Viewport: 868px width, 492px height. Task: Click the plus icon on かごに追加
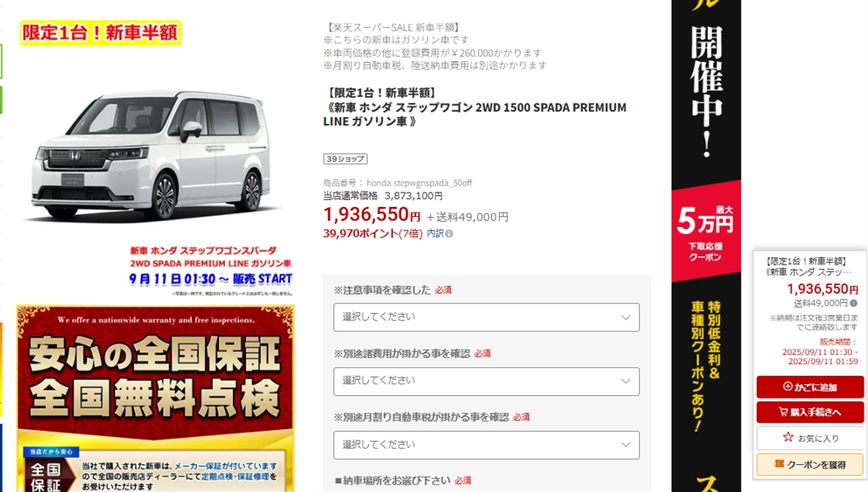tap(787, 386)
